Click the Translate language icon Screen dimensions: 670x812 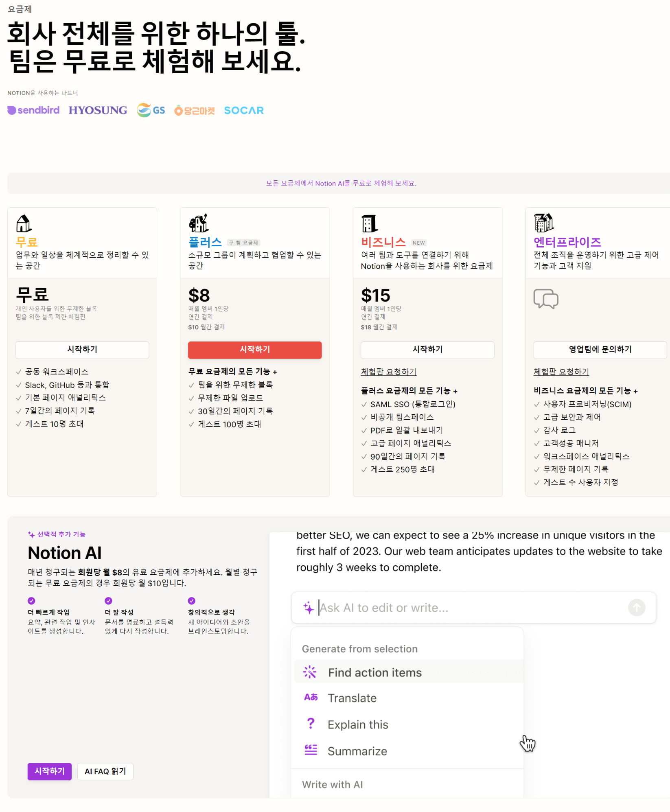click(x=311, y=697)
